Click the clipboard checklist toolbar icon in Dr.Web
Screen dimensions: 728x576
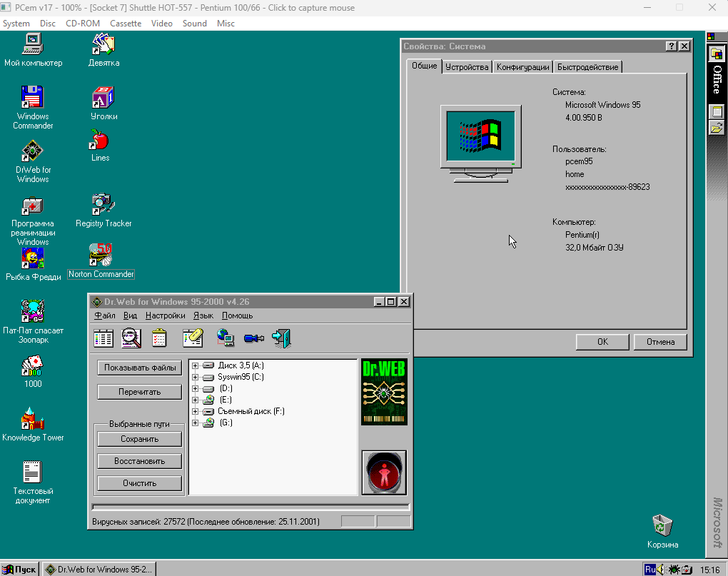pyautogui.click(x=159, y=338)
